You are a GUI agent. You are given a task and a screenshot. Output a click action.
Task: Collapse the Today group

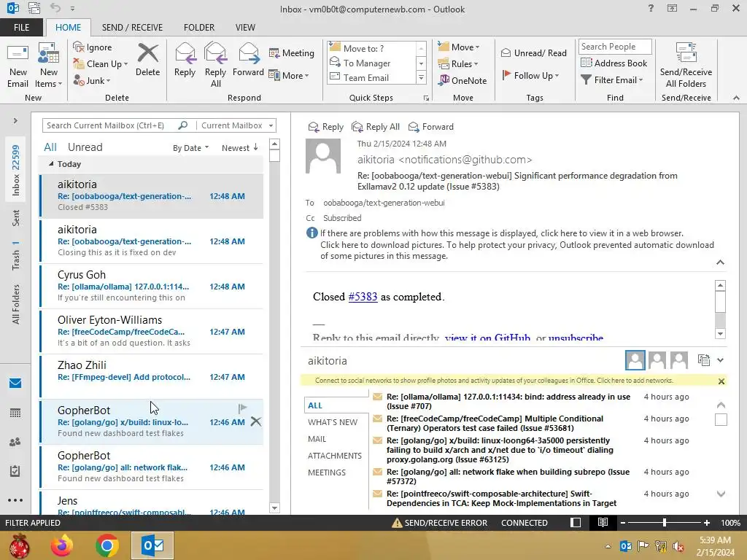[51, 164]
